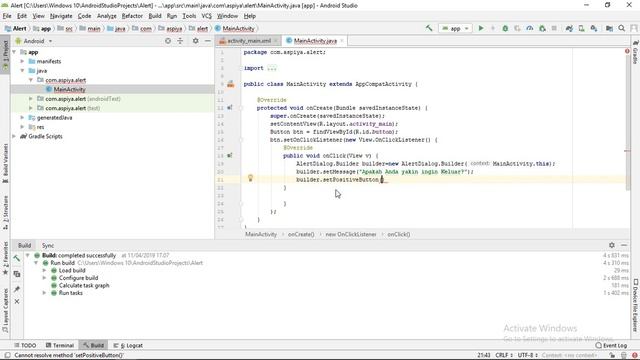Expand the Load build task
Viewport: 640px width, 360px height.
pyautogui.click(x=44, y=270)
